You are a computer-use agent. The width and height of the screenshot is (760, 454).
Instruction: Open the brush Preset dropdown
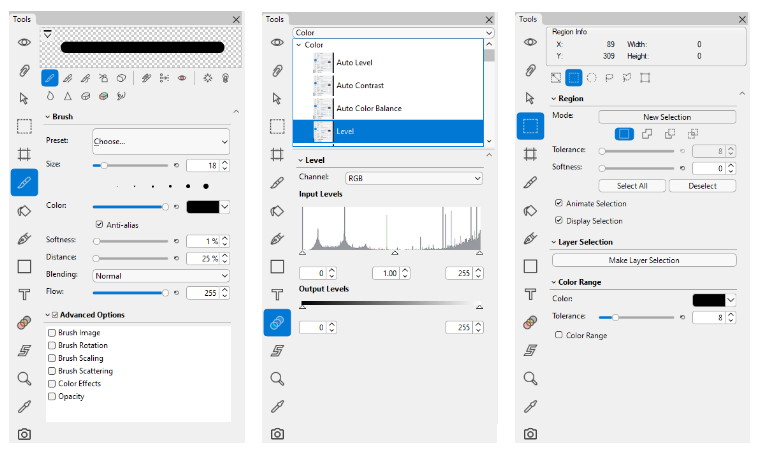pyautogui.click(x=160, y=141)
